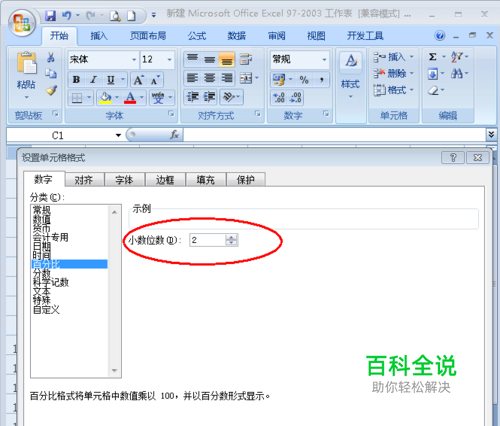Align text to the vertical middle
This screenshot has height=426, width=500.
[210, 59]
